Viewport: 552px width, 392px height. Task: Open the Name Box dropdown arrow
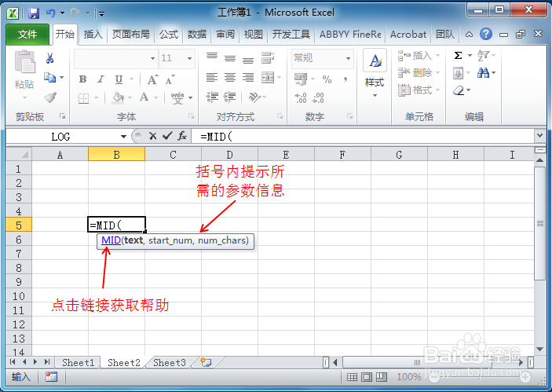123,137
